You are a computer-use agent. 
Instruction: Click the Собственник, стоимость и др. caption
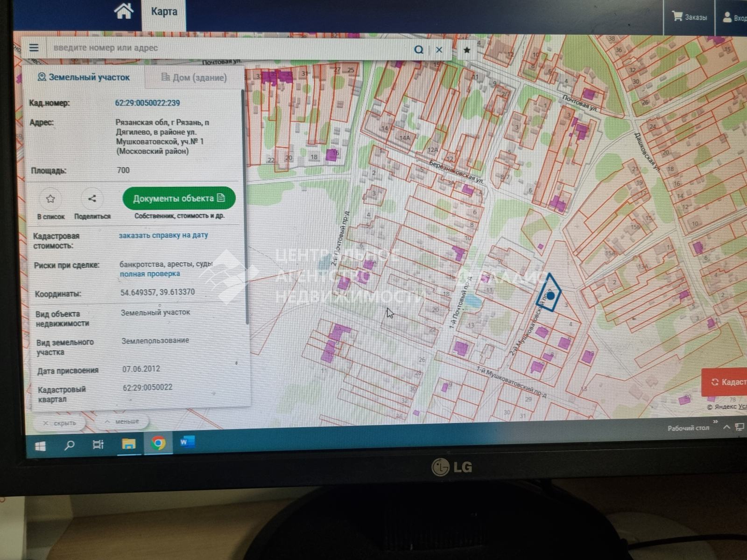click(179, 216)
